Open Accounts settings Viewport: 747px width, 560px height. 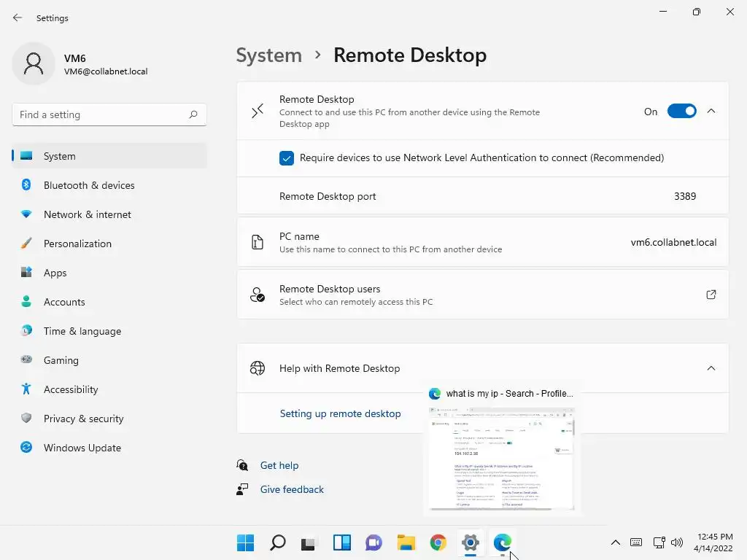pos(109,302)
